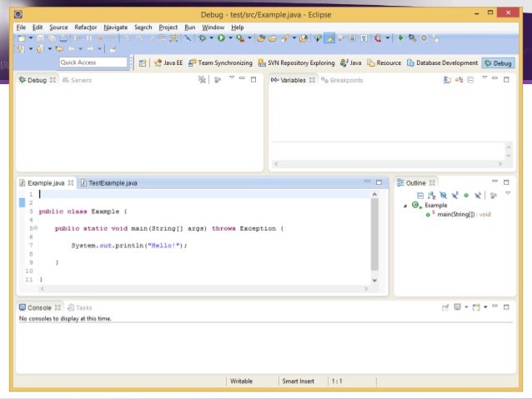The image size is (532, 399).
Task: Open the Refactor menu
Action: (85, 27)
